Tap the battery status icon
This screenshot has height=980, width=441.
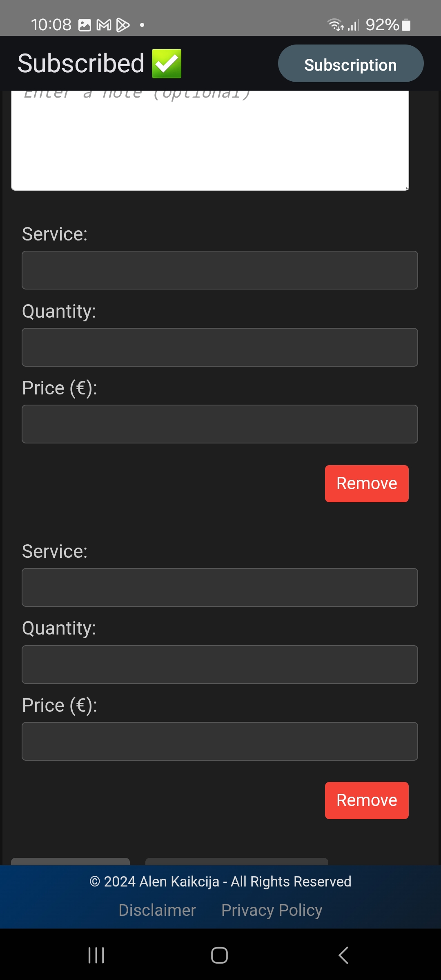[406, 25]
